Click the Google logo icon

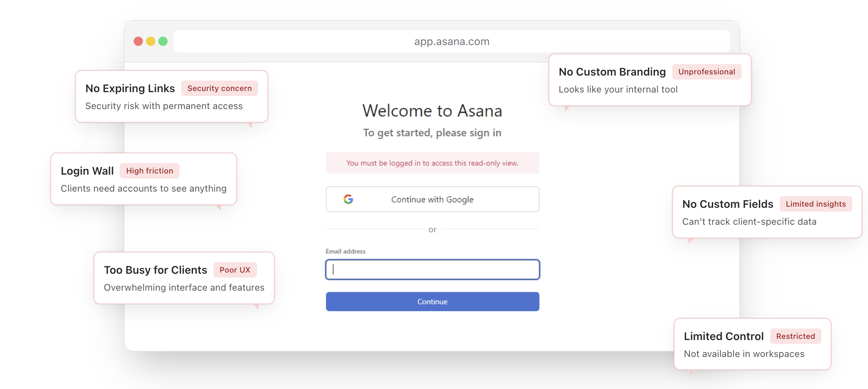pos(348,199)
